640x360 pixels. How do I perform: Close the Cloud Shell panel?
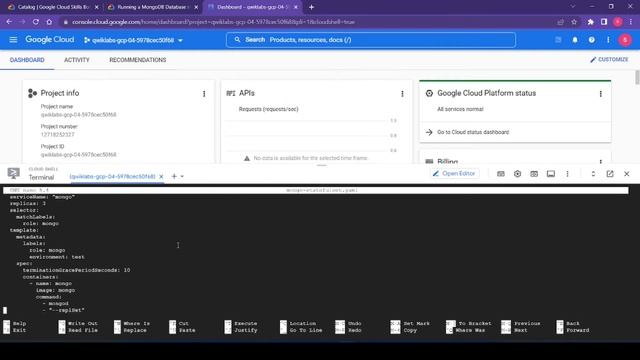click(x=627, y=174)
